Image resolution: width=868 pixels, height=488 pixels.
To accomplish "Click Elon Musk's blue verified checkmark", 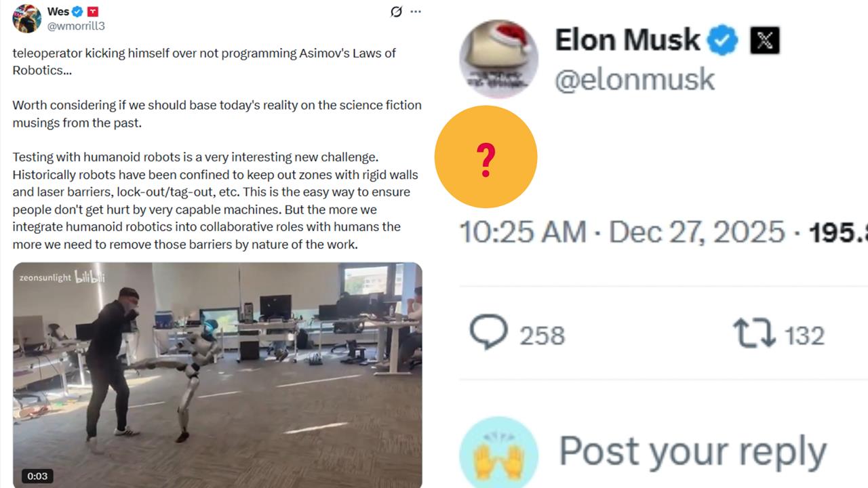I will pos(723,41).
